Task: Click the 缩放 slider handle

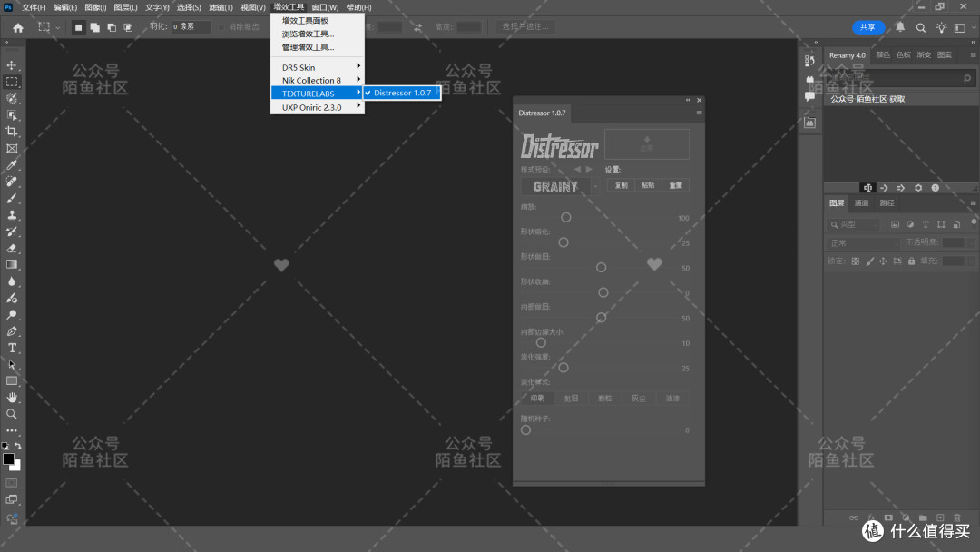Action: click(x=565, y=218)
